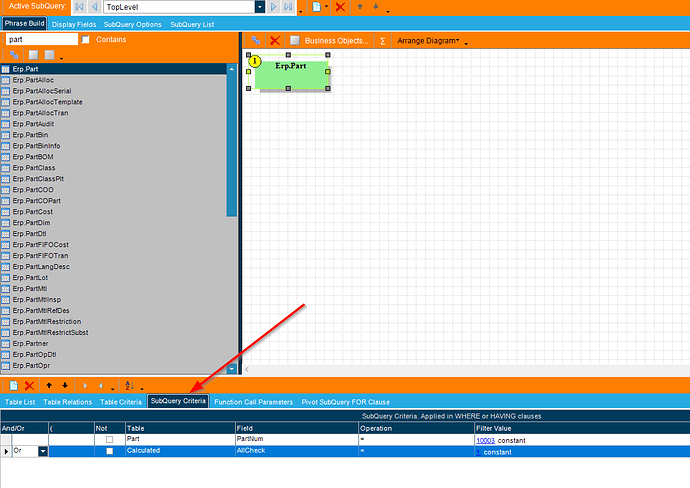Move subquery down with top toolbar arrow
This screenshot has height=488, width=690.
pos(375,7)
